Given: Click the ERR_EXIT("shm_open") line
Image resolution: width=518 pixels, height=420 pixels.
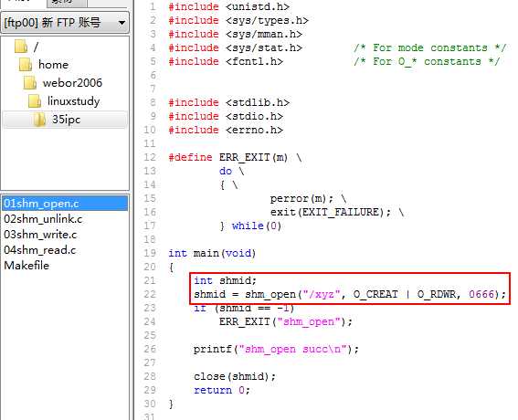Looking at the screenshot, I should [286, 321].
